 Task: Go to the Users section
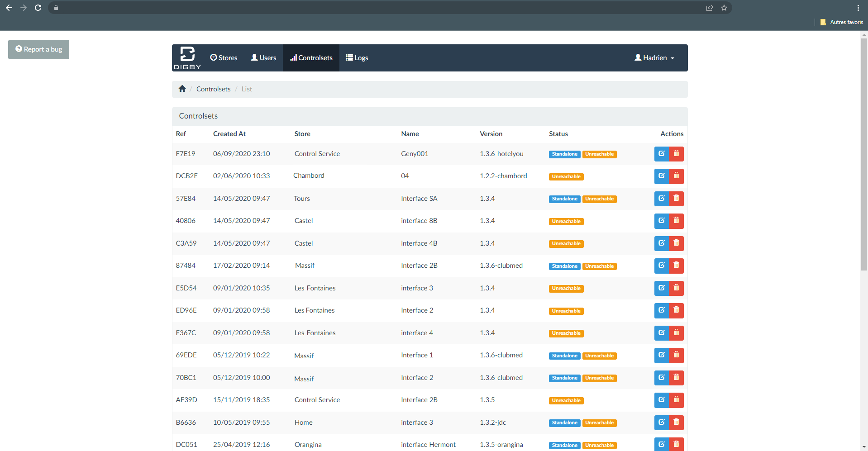click(263, 58)
